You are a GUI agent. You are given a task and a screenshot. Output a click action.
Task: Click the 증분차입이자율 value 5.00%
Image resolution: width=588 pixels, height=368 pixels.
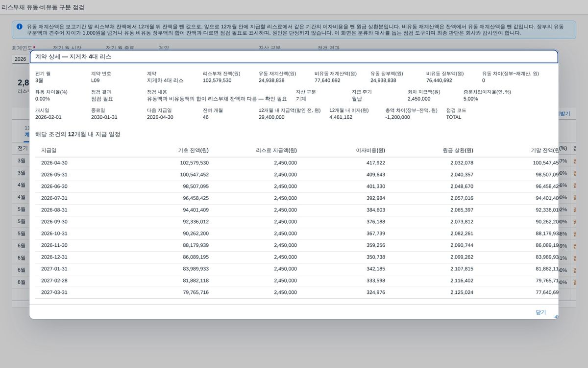tap(471, 99)
